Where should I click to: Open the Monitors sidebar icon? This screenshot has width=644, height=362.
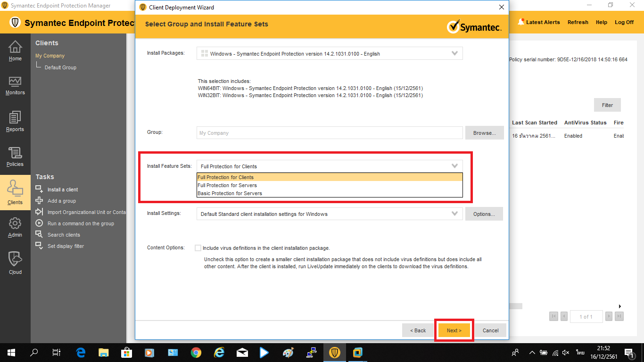(x=15, y=85)
